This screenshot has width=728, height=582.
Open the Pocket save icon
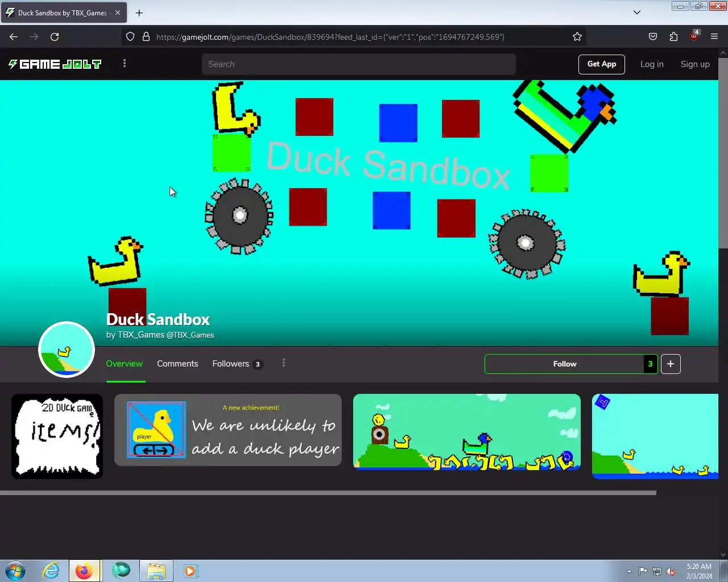pos(653,37)
